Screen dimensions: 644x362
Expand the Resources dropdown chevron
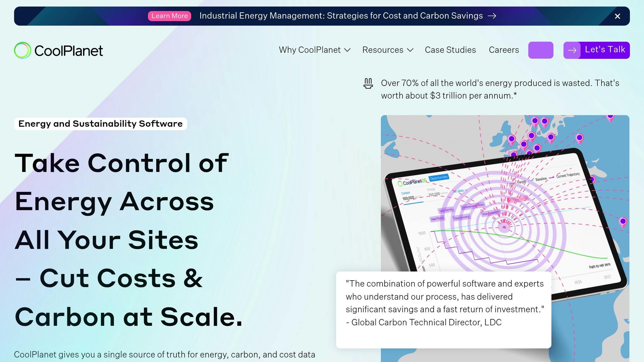tap(410, 50)
